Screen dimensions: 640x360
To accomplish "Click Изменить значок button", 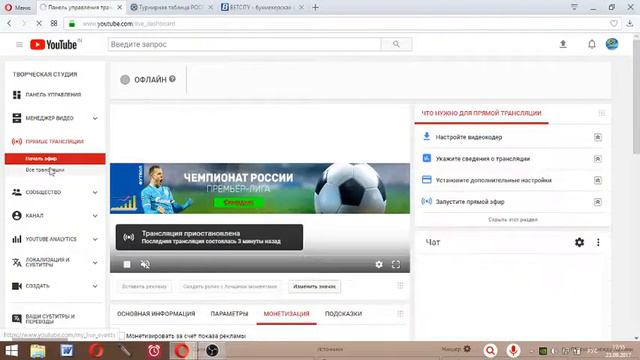I will click(x=314, y=287).
